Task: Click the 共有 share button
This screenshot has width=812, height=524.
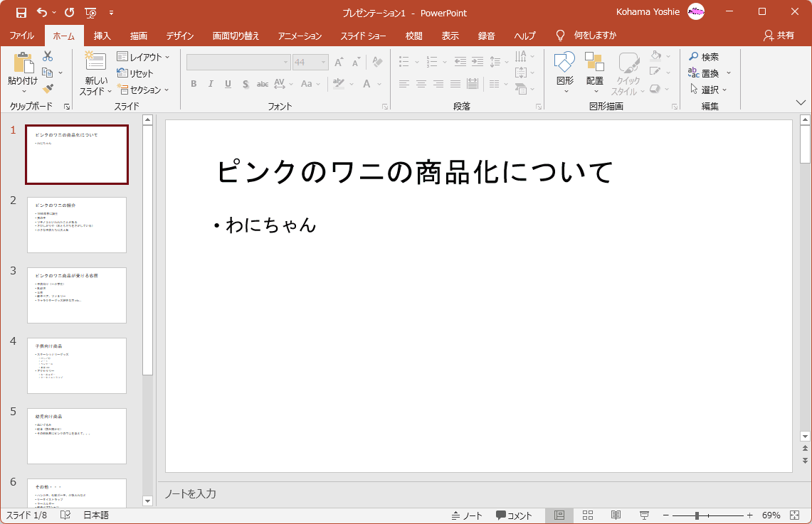Action: point(779,36)
